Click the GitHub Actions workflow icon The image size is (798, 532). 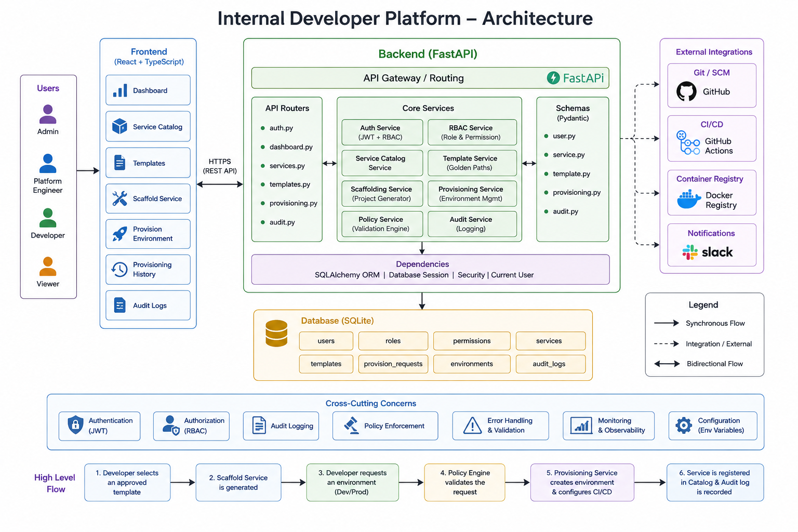688,143
